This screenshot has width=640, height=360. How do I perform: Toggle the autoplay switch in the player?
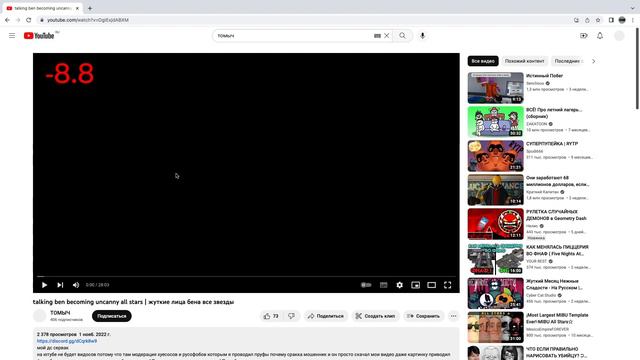click(x=366, y=285)
